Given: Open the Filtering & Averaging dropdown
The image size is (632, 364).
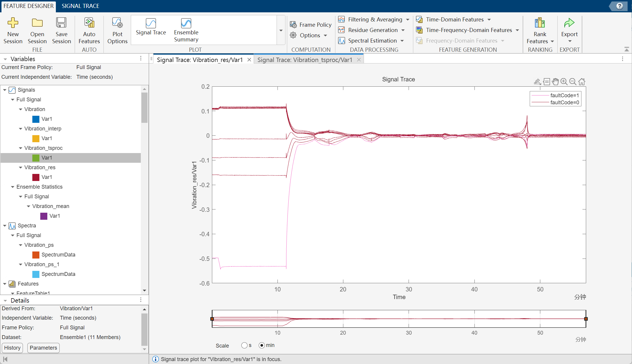Looking at the screenshot, I should click(x=408, y=20).
